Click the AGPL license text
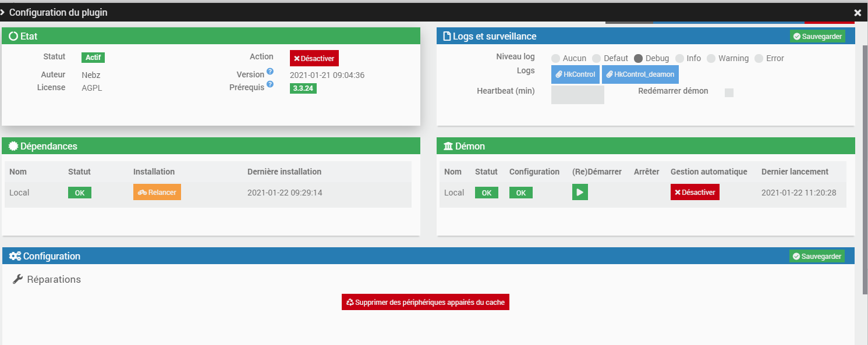The height and width of the screenshot is (345, 868). 92,88
